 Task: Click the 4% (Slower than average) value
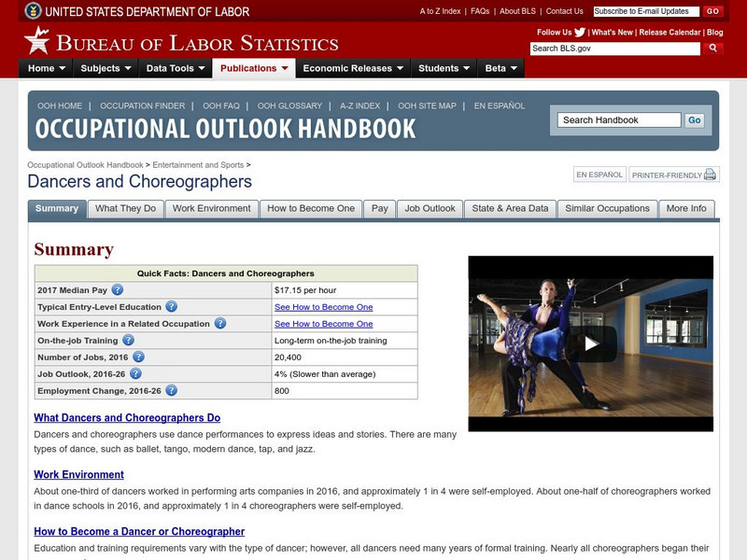[325, 374]
